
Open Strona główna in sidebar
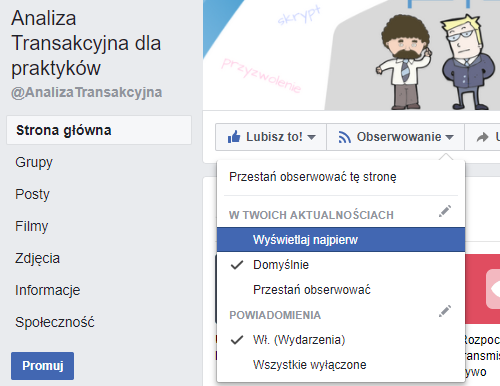[x=99, y=130]
